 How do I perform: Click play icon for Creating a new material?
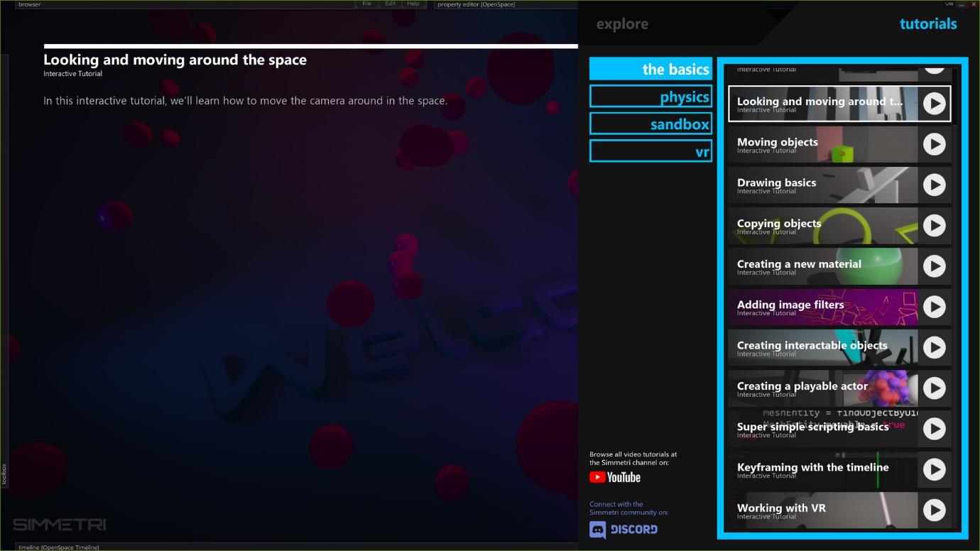(934, 266)
